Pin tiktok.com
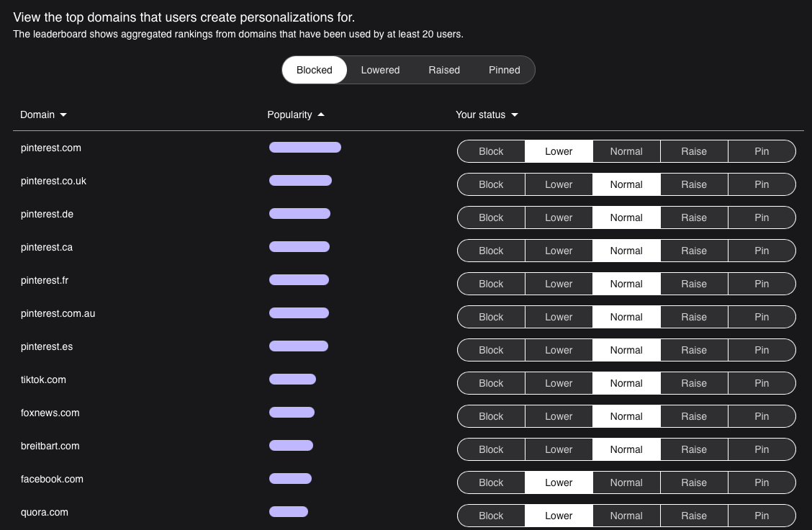This screenshot has height=530, width=812. tap(762, 383)
